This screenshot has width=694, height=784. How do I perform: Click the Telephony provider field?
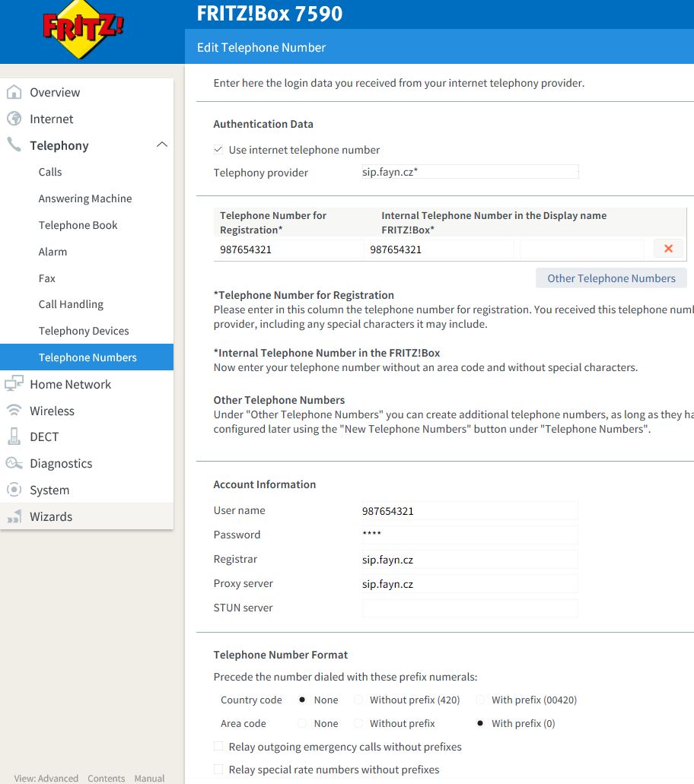click(x=470, y=172)
